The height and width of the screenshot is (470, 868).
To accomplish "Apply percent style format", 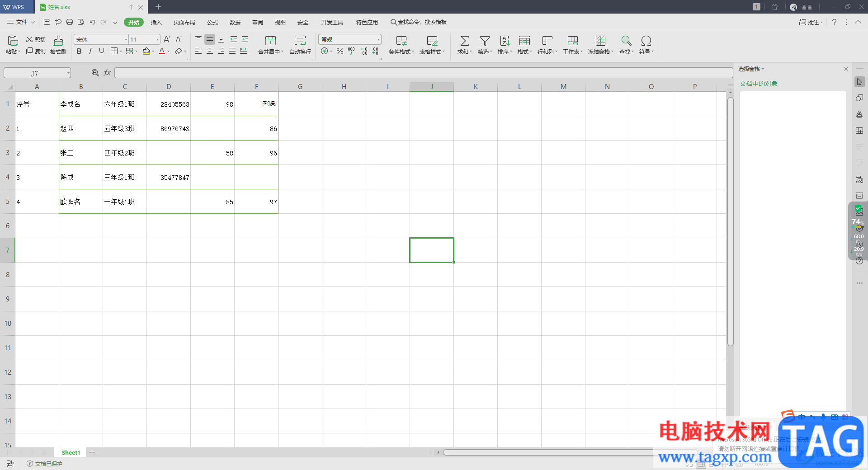I will click(340, 52).
